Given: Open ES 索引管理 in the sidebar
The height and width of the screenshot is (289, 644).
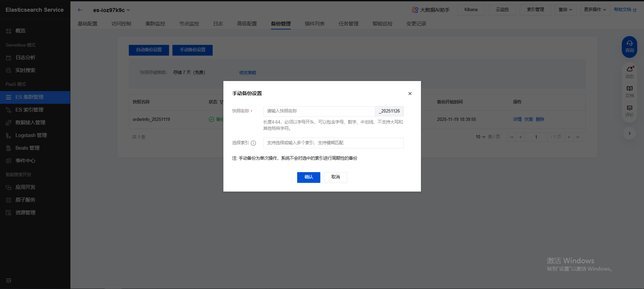Looking at the screenshot, I should [x=35, y=110].
